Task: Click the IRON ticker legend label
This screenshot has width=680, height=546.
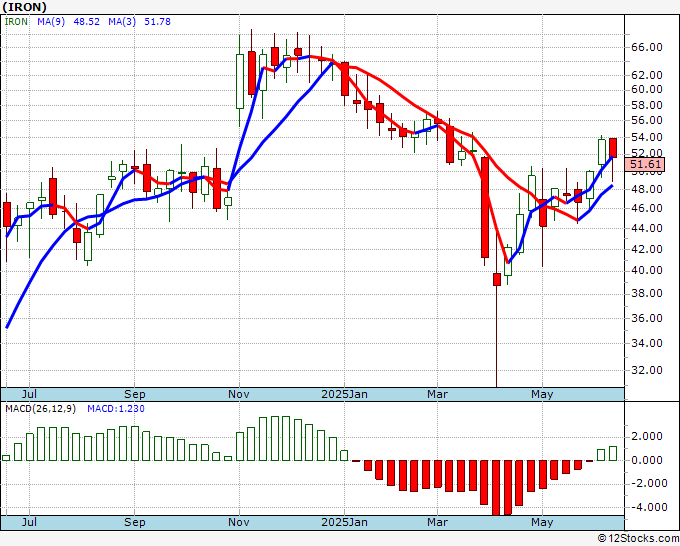Action: (16, 22)
